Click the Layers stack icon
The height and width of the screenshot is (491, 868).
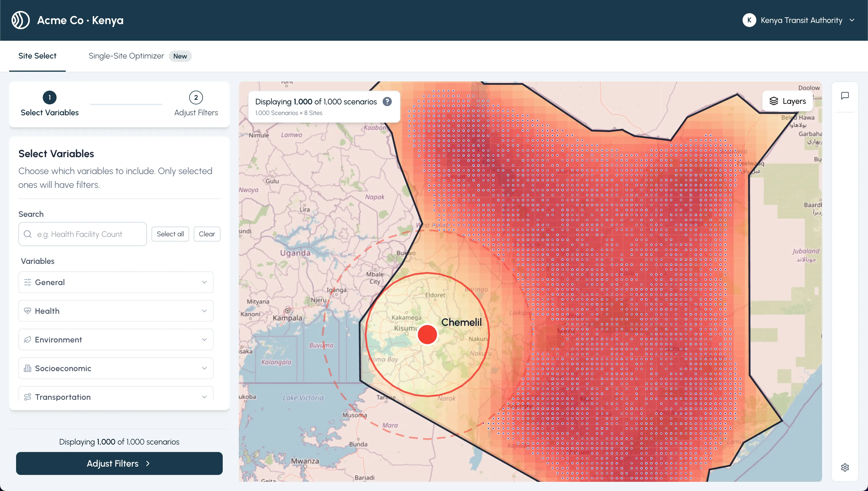[774, 101]
